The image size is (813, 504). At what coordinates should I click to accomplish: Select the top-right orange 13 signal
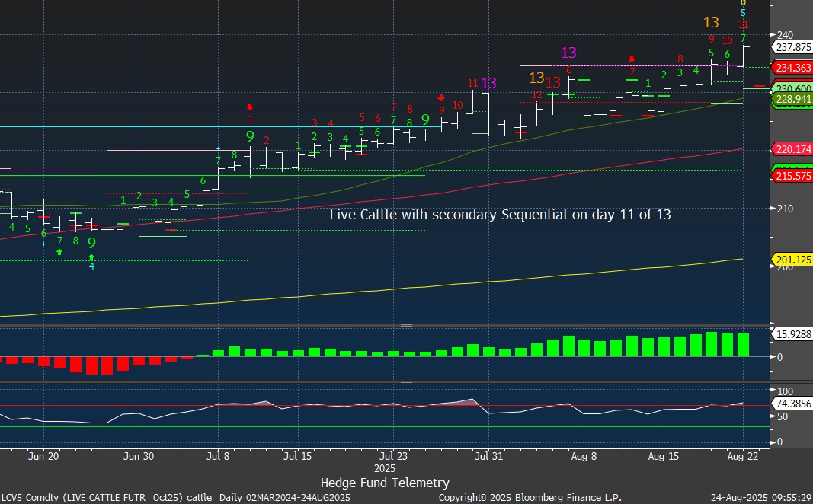(711, 22)
